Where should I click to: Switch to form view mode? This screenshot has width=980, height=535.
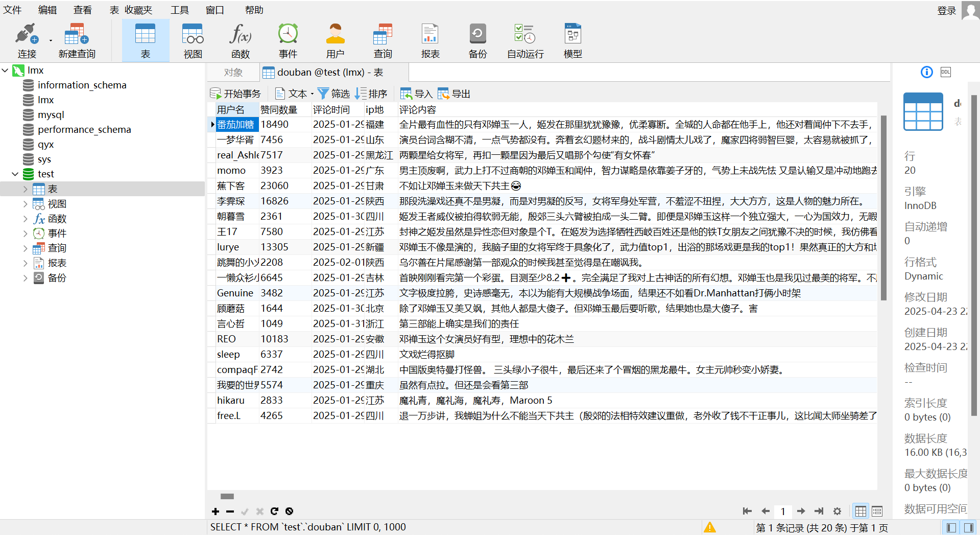[877, 510]
